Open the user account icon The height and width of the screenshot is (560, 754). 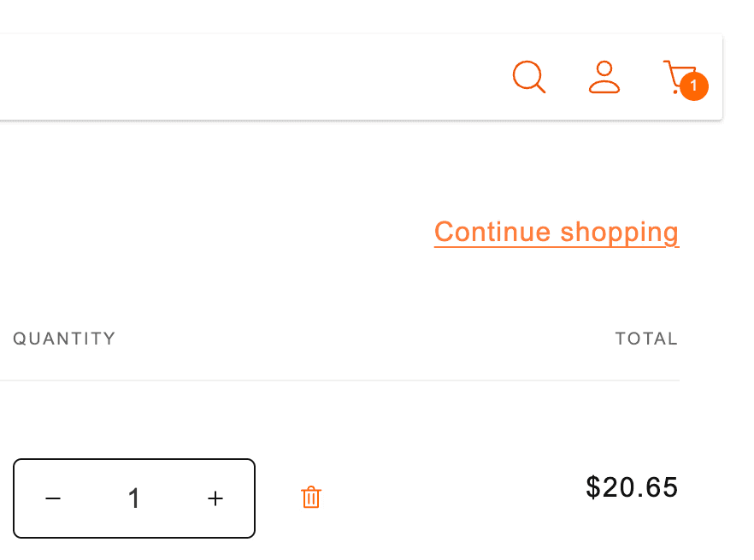[604, 77]
